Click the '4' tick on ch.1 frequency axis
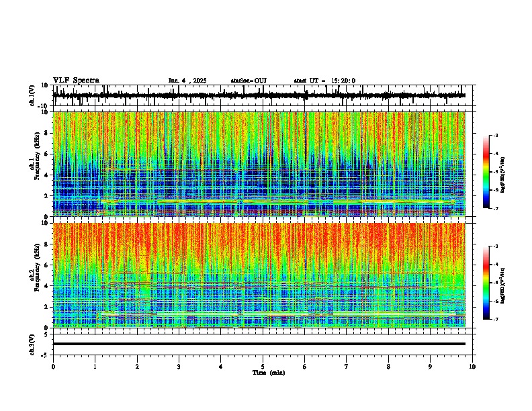 [x=47, y=175]
